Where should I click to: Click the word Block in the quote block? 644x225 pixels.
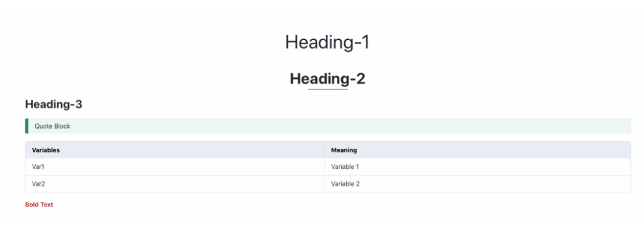pyautogui.click(x=62, y=126)
